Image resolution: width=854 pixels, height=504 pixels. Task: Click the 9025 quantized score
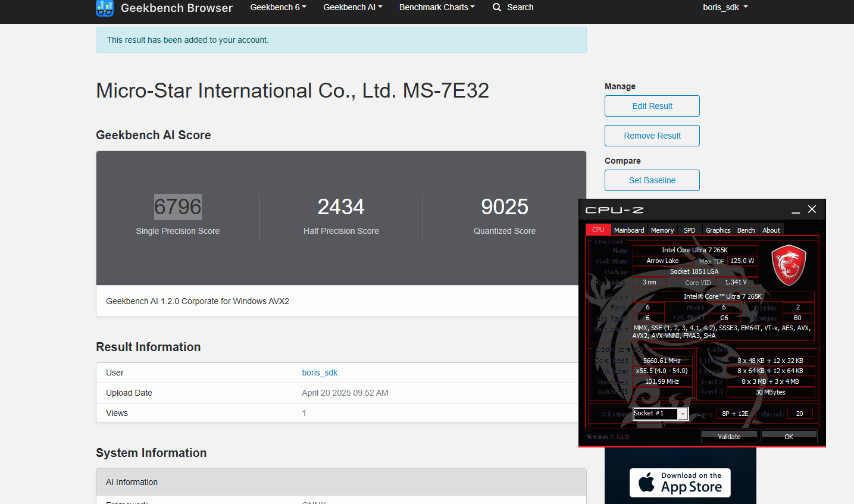[505, 206]
